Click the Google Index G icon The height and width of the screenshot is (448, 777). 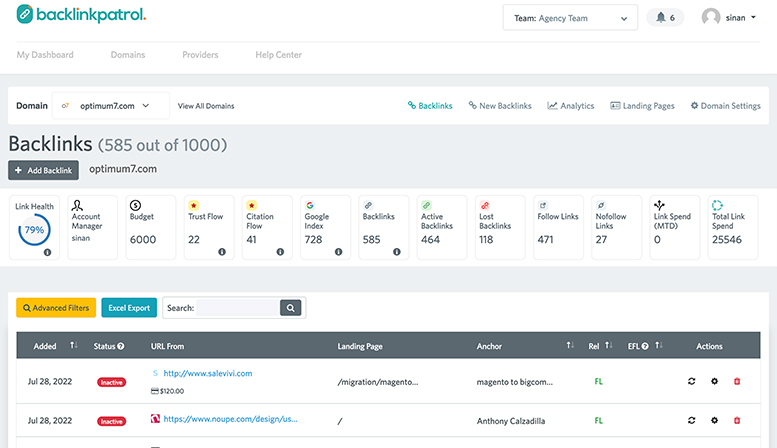(x=310, y=205)
